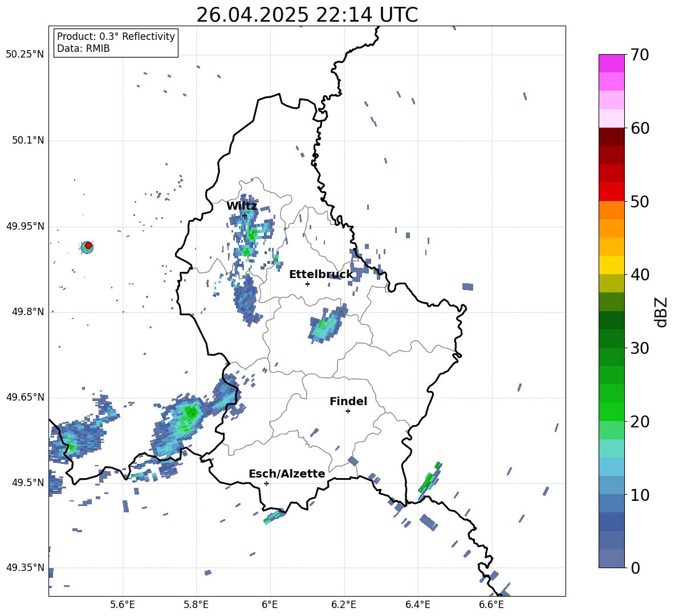
Task: Click the 49.5°N latitude label
Action: tap(27, 483)
